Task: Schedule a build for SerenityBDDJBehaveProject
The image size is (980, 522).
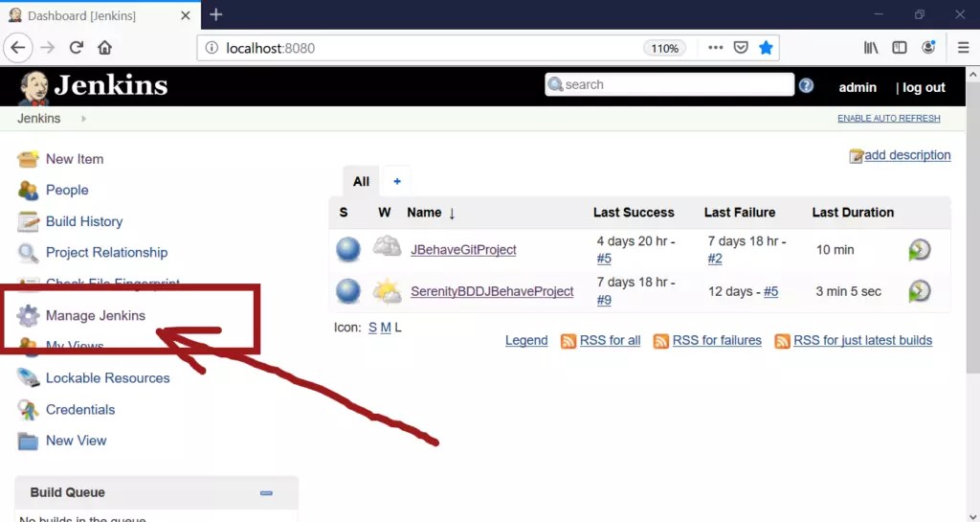Action: pyautogui.click(x=920, y=291)
